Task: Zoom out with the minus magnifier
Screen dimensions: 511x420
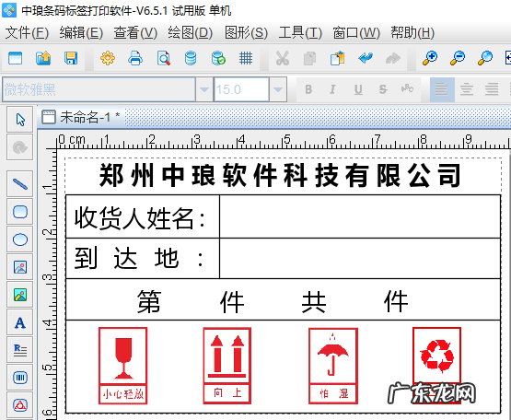Action: pyautogui.click(x=458, y=58)
